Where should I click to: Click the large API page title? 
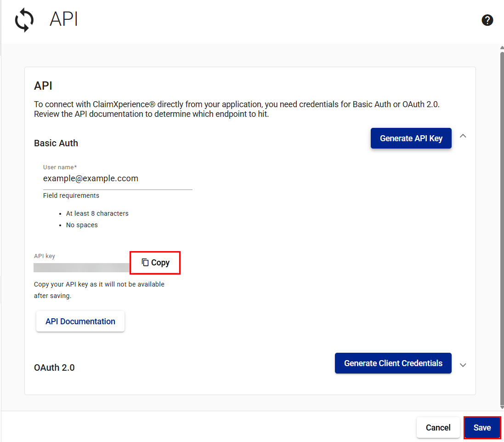coord(63,20)
